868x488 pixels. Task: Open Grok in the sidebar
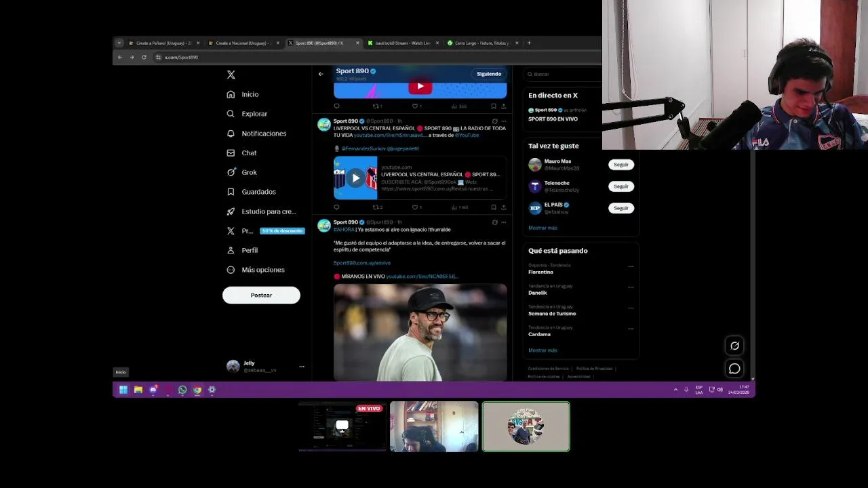tap(241, 172)
